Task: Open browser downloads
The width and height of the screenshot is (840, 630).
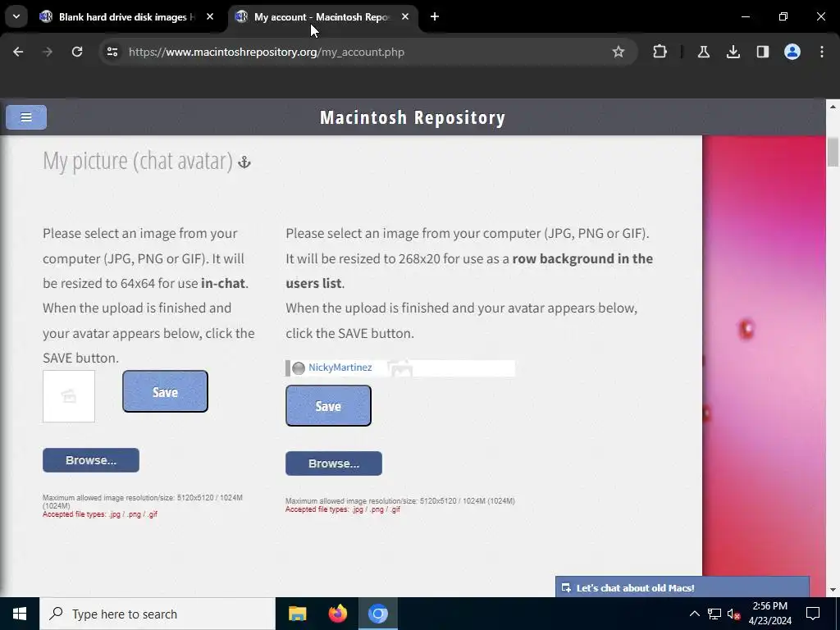Action: pyautogui.click(x=733, y=52)
